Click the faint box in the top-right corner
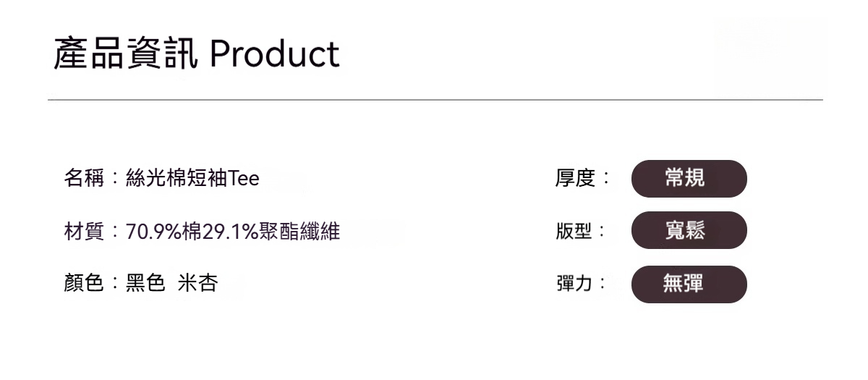 tap(770, 54)
